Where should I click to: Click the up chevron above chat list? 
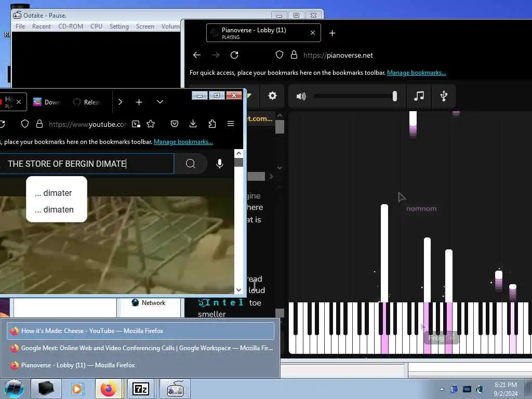pyautogui.click(x=280, y=115)
